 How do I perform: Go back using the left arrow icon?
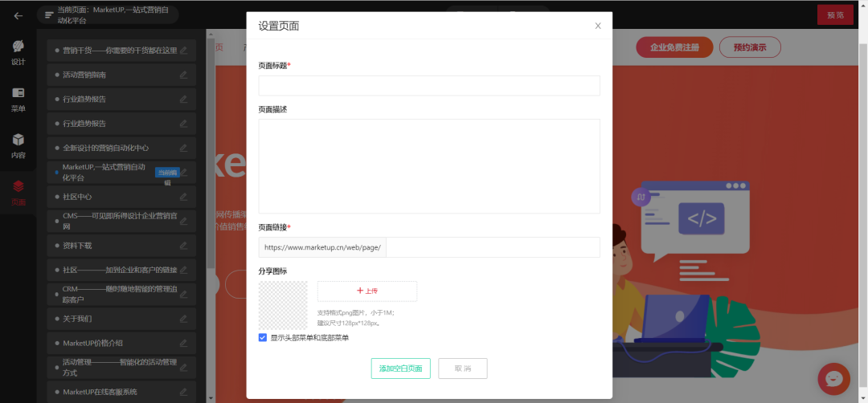point(18,15)
